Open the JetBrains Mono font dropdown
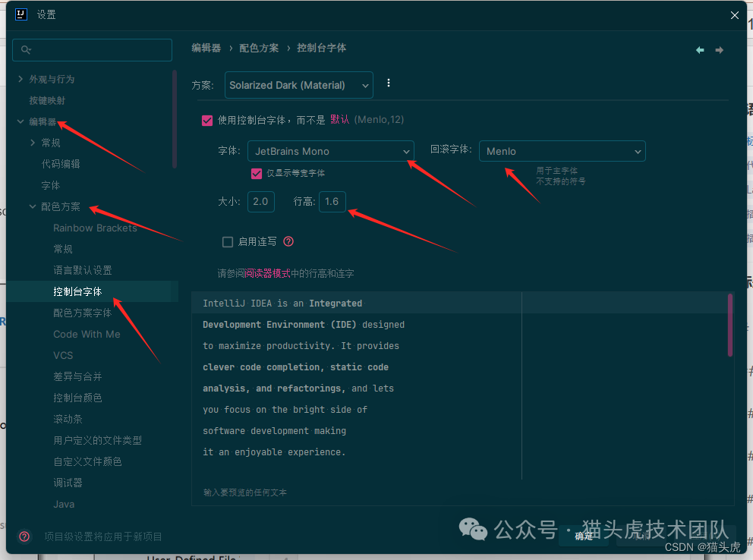Viewport: 753px width, 560px height. 330,151
